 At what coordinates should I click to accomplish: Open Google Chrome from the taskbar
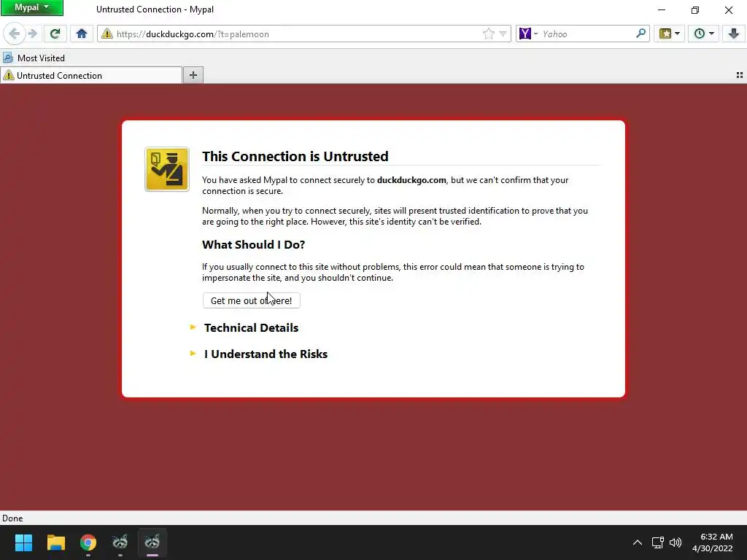click(x=88, y=542)
